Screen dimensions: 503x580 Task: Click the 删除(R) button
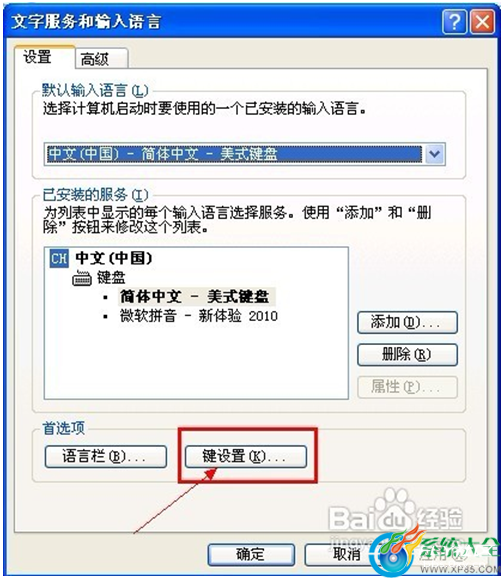407,355
